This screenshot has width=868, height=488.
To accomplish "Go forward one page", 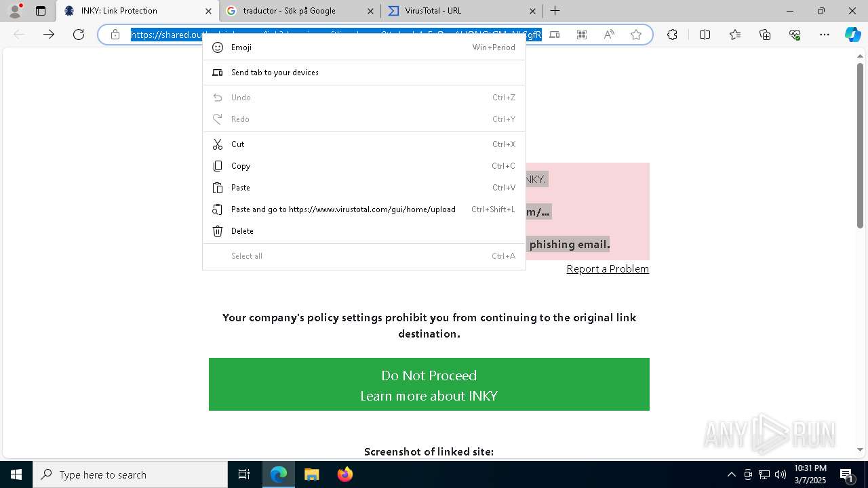I will click(x=49, y=35).
